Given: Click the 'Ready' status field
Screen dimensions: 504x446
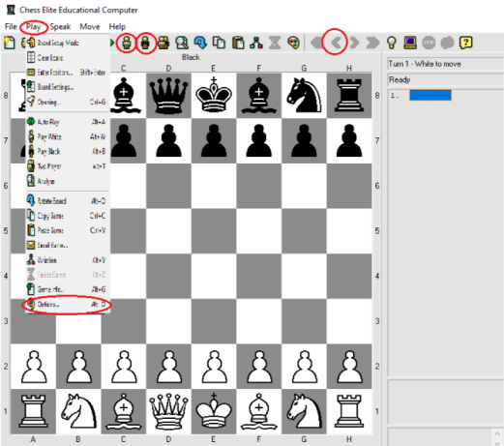Looking at the screenshot, I should (445, 79).
